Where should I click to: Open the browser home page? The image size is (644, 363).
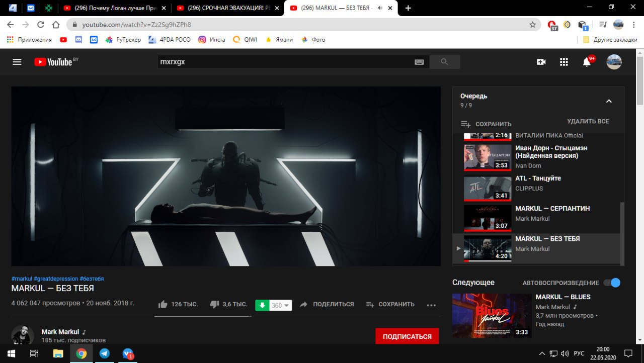[x=56, y=24]
